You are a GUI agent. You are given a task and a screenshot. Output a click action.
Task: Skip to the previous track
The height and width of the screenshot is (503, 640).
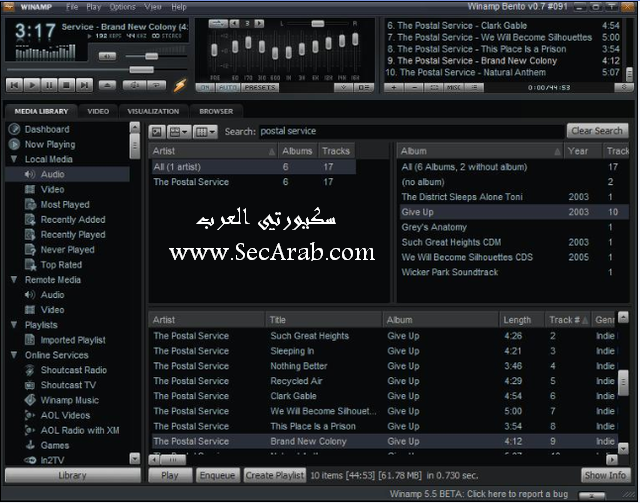[x=14, y=85]
